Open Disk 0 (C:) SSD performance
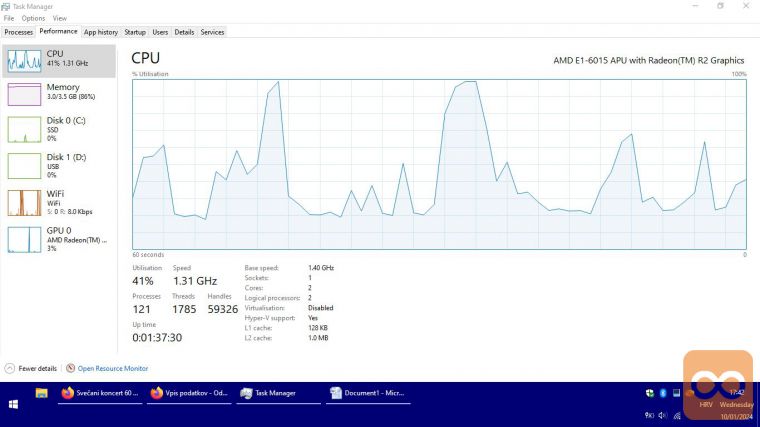This screenshot has height=427, width=760. [x=59, y=129]
